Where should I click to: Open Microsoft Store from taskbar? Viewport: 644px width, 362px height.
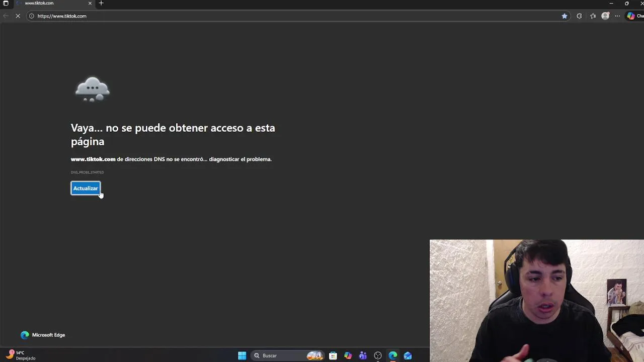point(333,355)
